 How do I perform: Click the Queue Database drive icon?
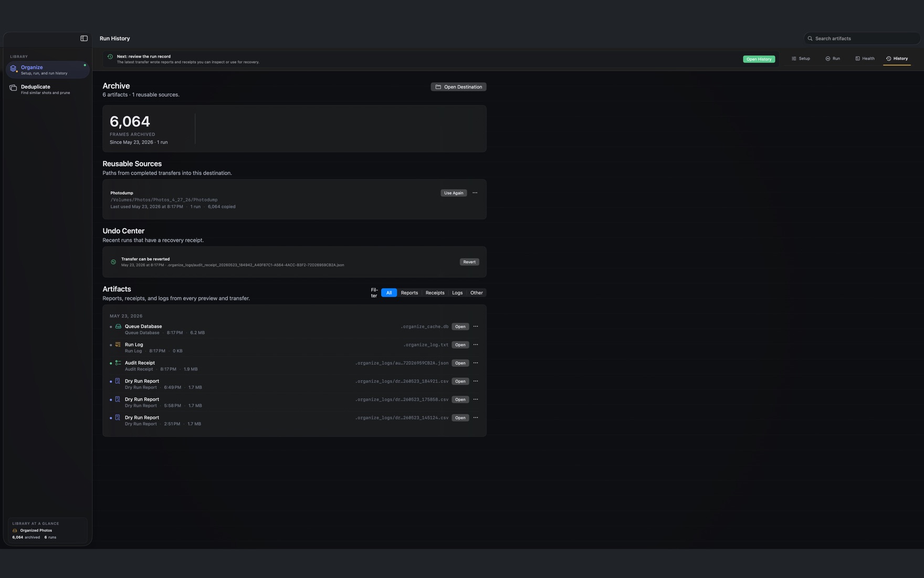click(118, 326)
